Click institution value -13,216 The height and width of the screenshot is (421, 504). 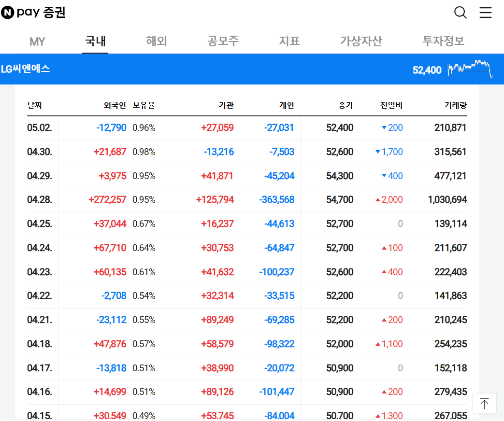click(x=219, y=152)
